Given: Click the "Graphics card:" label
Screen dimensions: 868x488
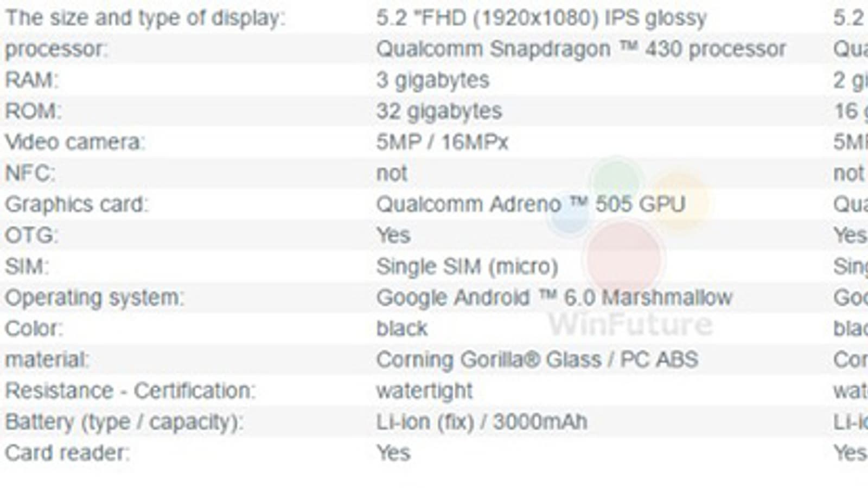Looking at the screenshot, I should (x=76, y=204).
